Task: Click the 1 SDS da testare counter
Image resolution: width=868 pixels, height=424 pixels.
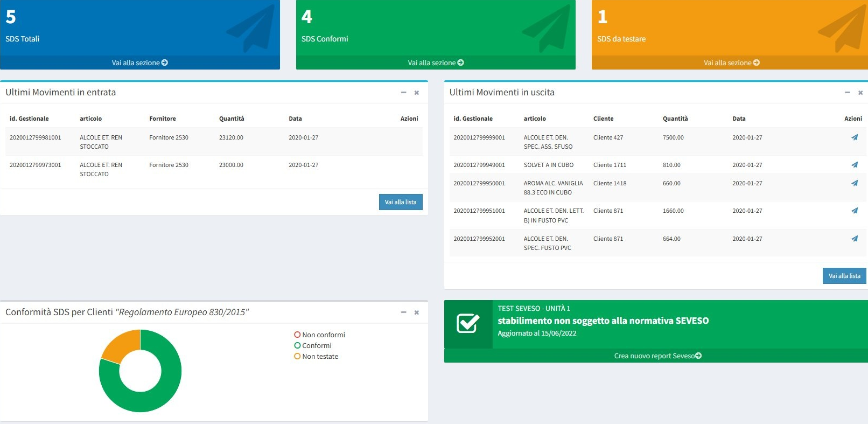Action: [x=603, y=17]
